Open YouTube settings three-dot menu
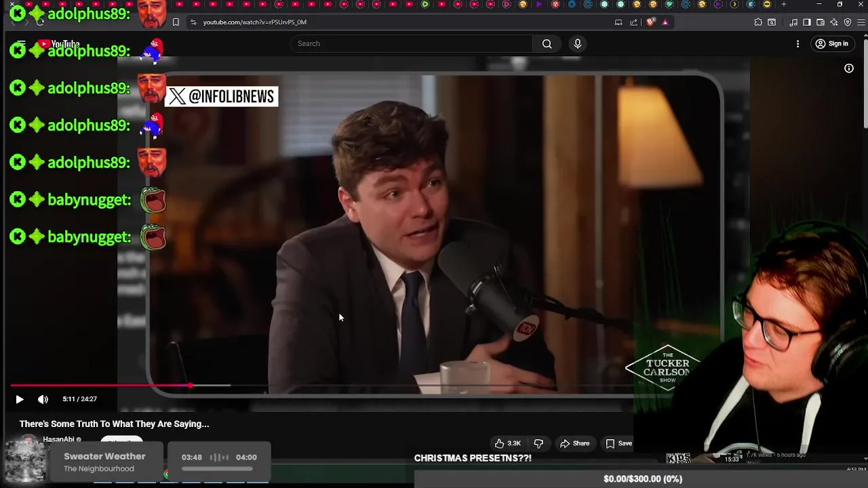Image resolution: width=868 pixels, height=488 pixels. (x=797, y=44)
